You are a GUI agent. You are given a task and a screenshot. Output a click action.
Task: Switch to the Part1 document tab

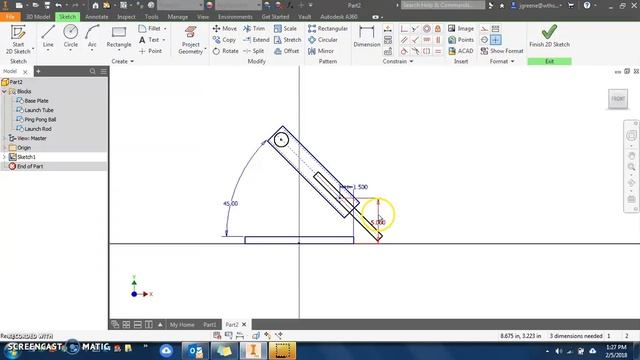[x=210, y=325]
